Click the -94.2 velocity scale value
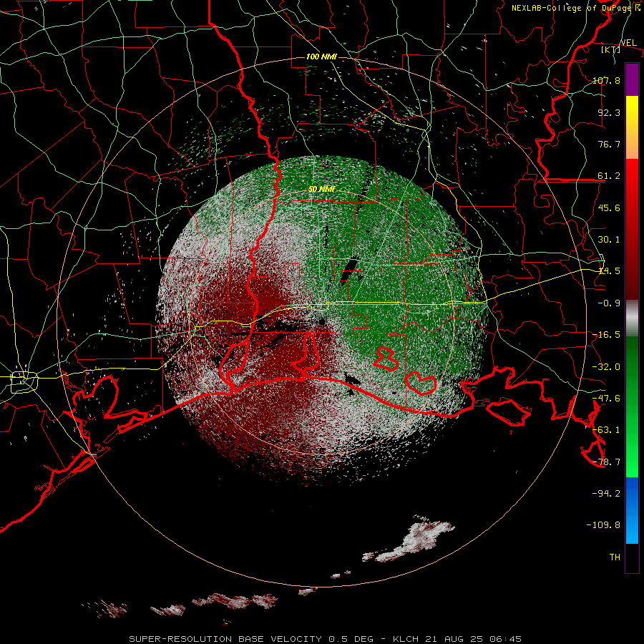The width and height of the screenshot is (644, 644). click(606, 493)
